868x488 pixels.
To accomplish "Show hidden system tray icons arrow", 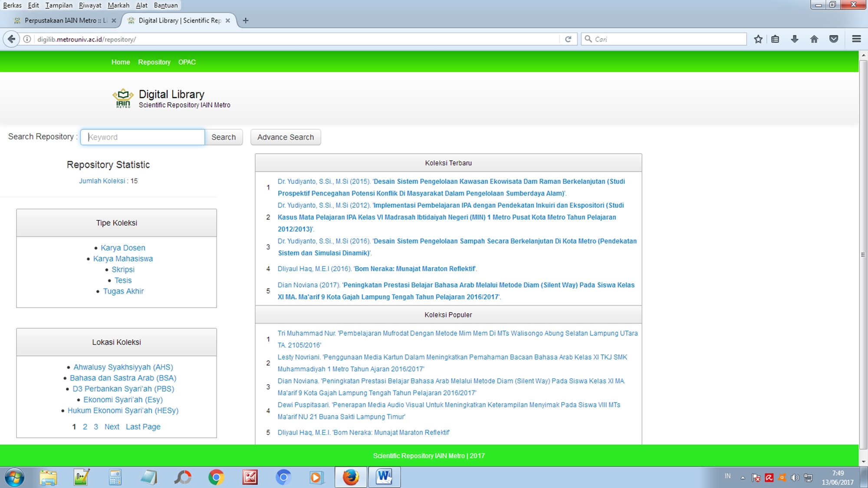I will [x=743, y=478].
